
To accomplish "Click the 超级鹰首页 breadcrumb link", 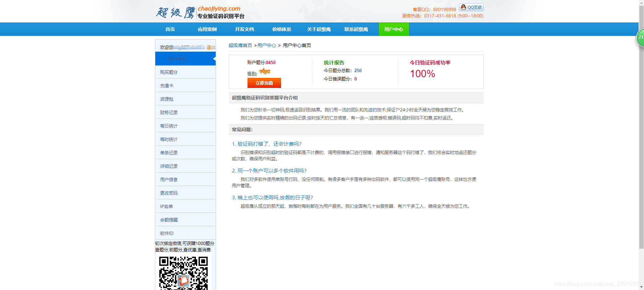I will tap(240, 45).
